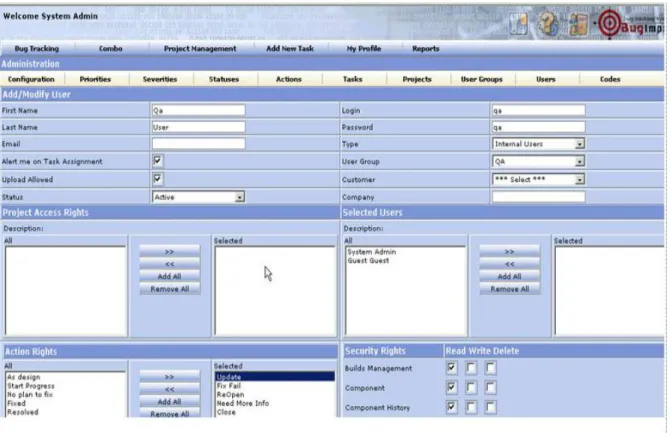This screenshot has height=433, width=672.
Task: Uncheck Component History Read checkbox
Action: [451, 407]
